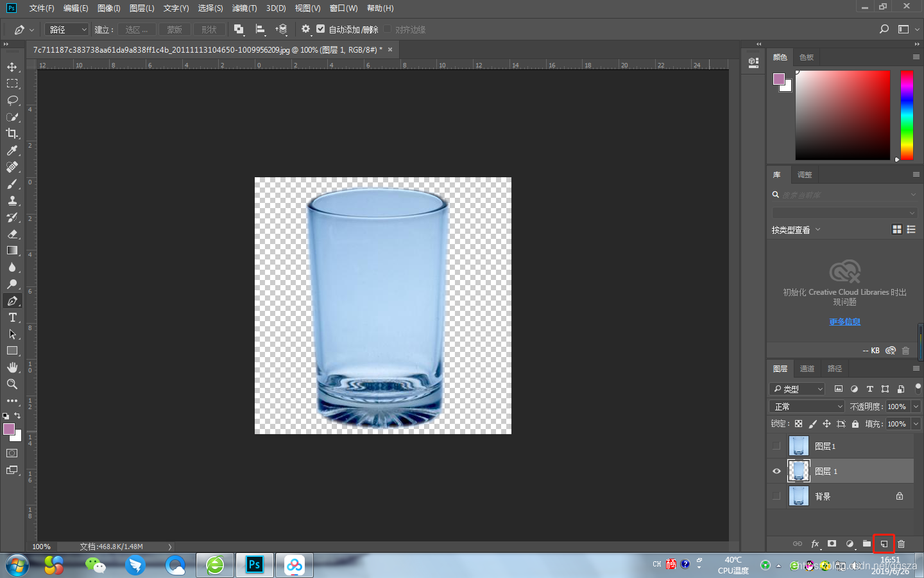
Task: Select the Lasso tool
Action: (12, 100)
